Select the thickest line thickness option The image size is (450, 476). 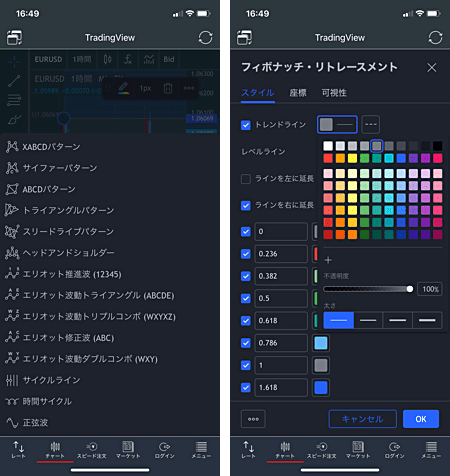pyautogui.click(x=427, y=320)
